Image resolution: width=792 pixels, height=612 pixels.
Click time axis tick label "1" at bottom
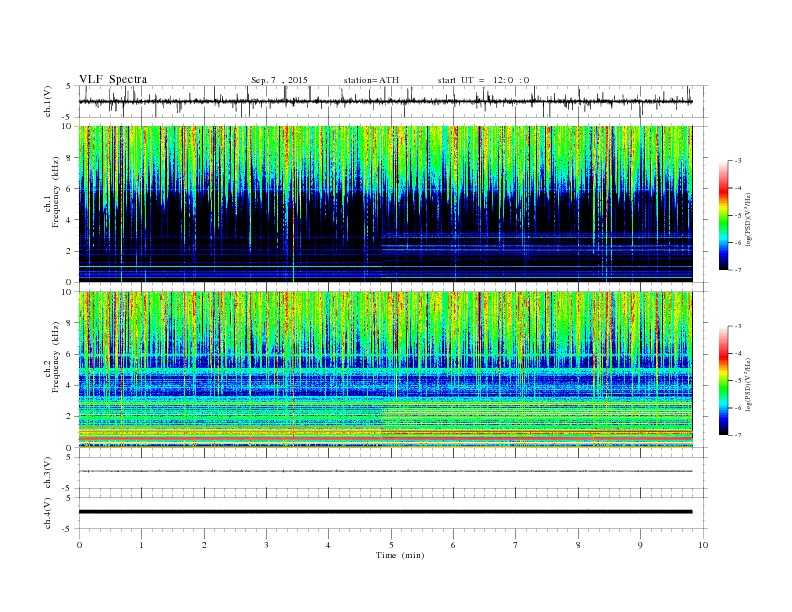(141, 545)
